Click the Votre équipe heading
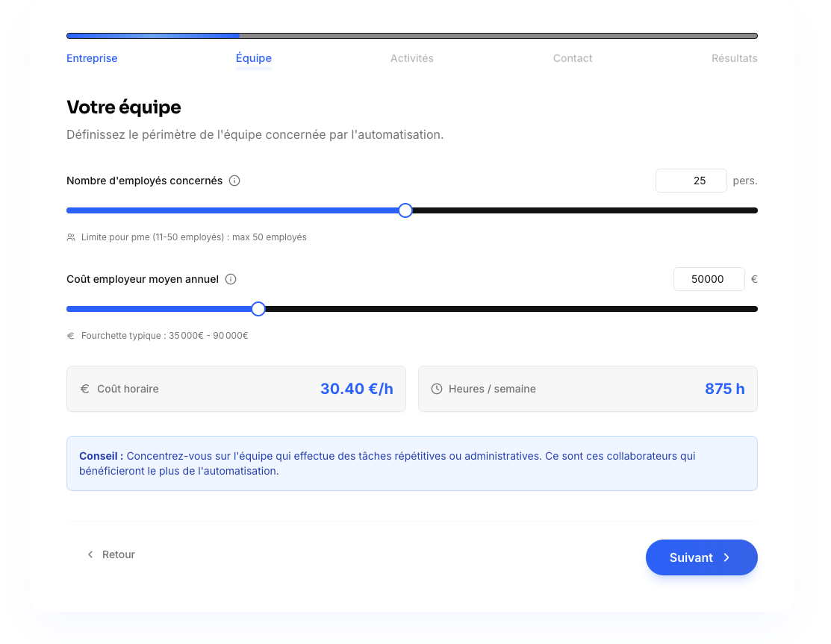 [123, 107]
